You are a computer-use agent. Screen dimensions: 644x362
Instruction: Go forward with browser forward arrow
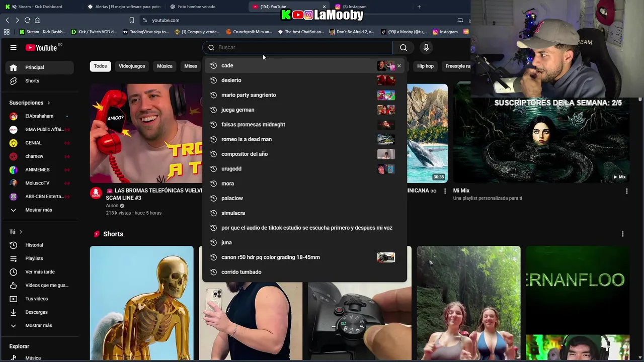(17, 20)
